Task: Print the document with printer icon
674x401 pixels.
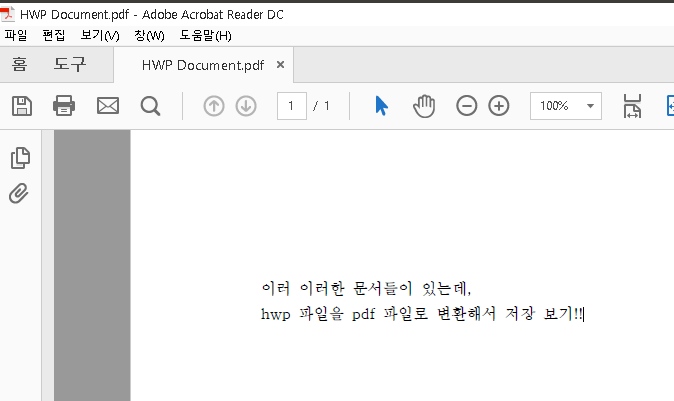Action: 64,106
